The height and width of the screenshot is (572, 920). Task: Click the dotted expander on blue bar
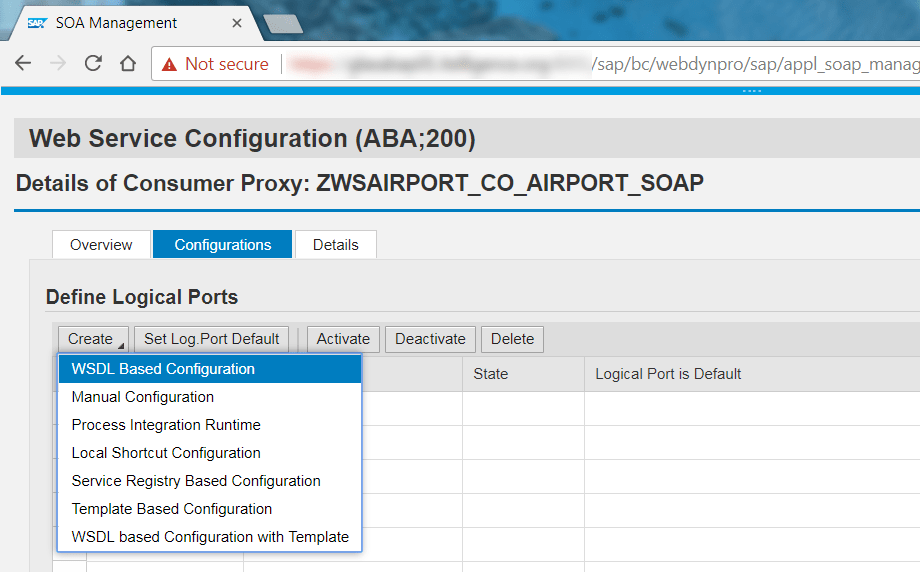point(752,91)
